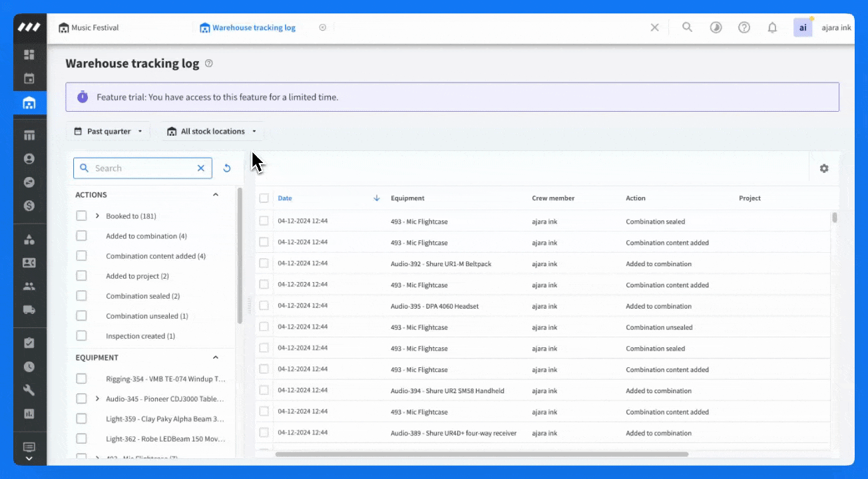Open the chat message icon in sidebar

[29, 447]
